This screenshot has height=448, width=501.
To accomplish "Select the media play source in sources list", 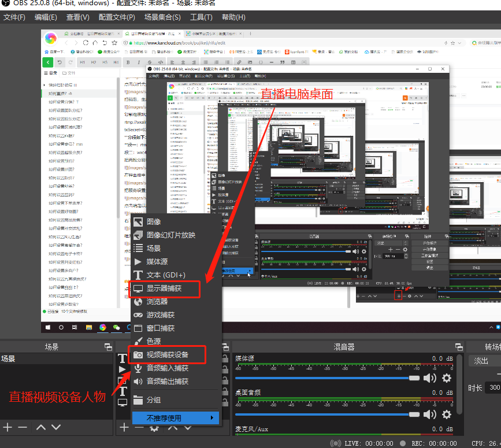I will click(x=123, y=369).
